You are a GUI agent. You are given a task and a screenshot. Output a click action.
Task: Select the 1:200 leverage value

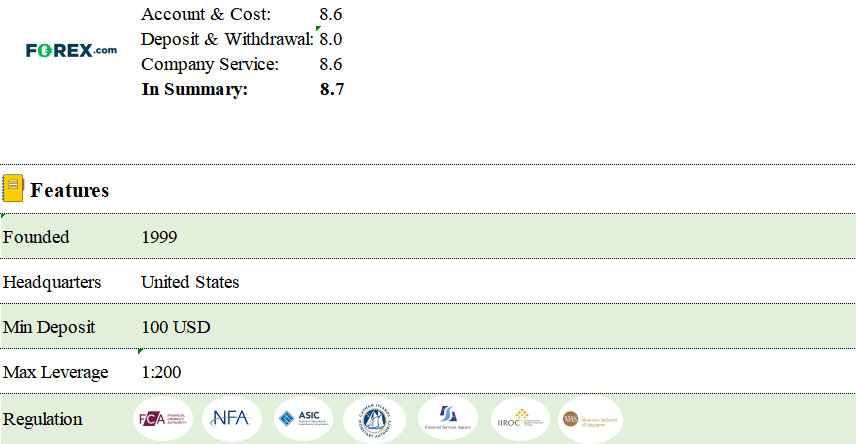[x=161, y=372]
